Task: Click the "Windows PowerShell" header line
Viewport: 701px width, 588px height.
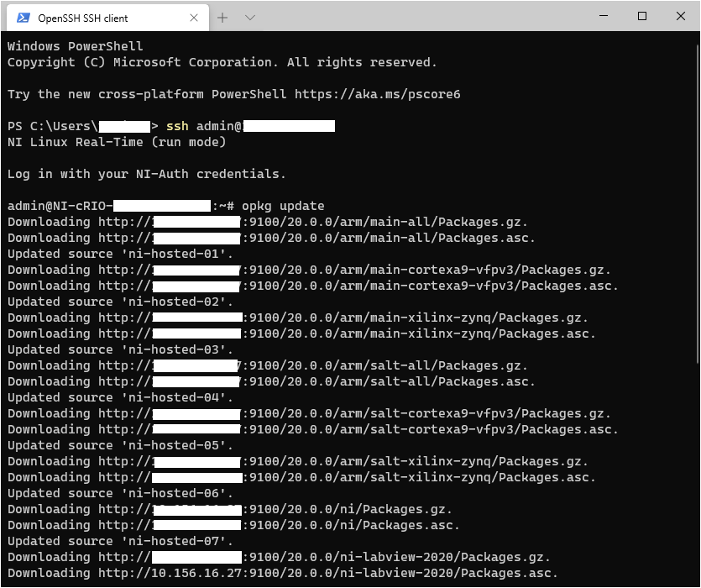Action: 75,46
